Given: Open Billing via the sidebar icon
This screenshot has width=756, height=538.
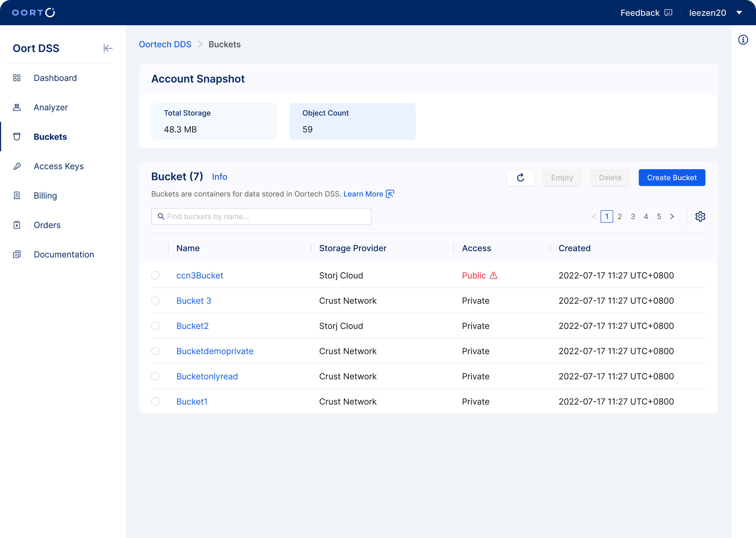Looking at the screenshot, I should [x=17, y=195].
